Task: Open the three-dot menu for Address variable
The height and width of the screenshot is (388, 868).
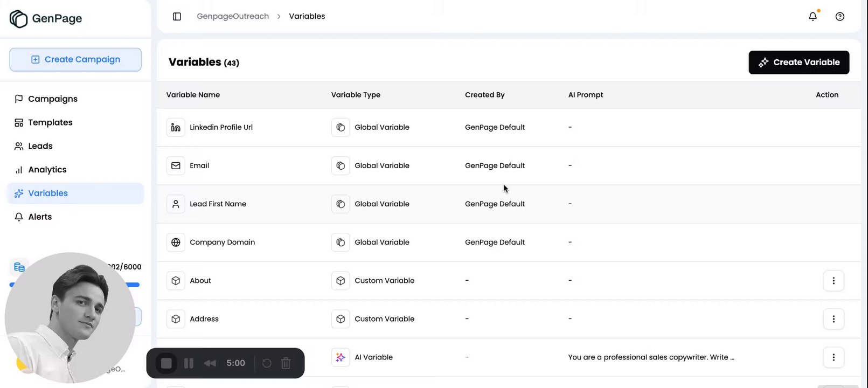Action: (833, 319)
